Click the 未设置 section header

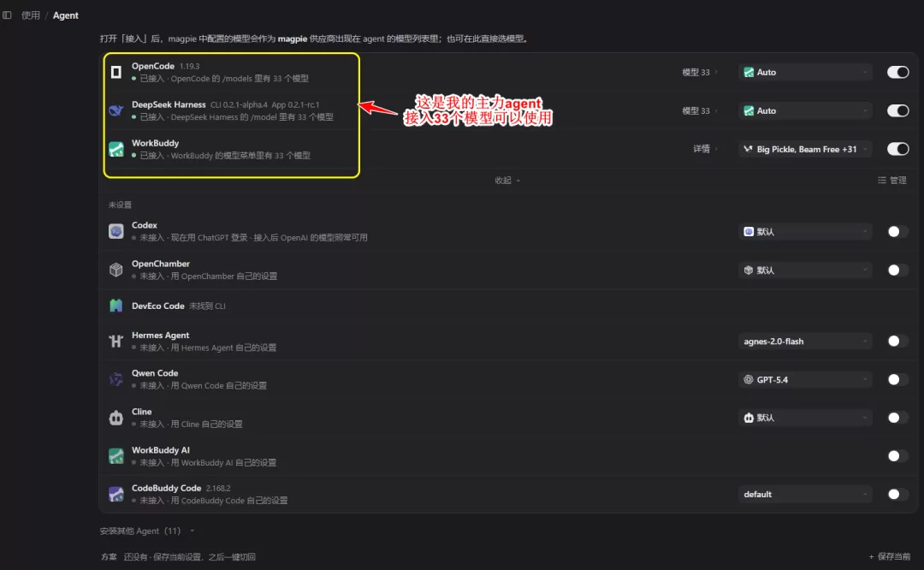click(x=120, y=205)
